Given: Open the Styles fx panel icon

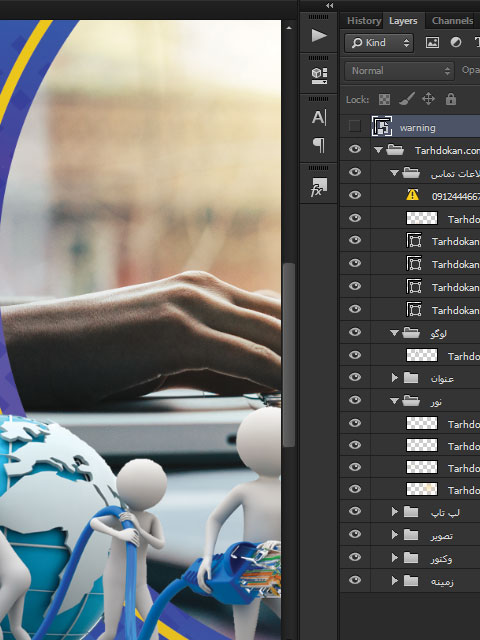Looking at the screenshot, I should click(x=319, y=187).
